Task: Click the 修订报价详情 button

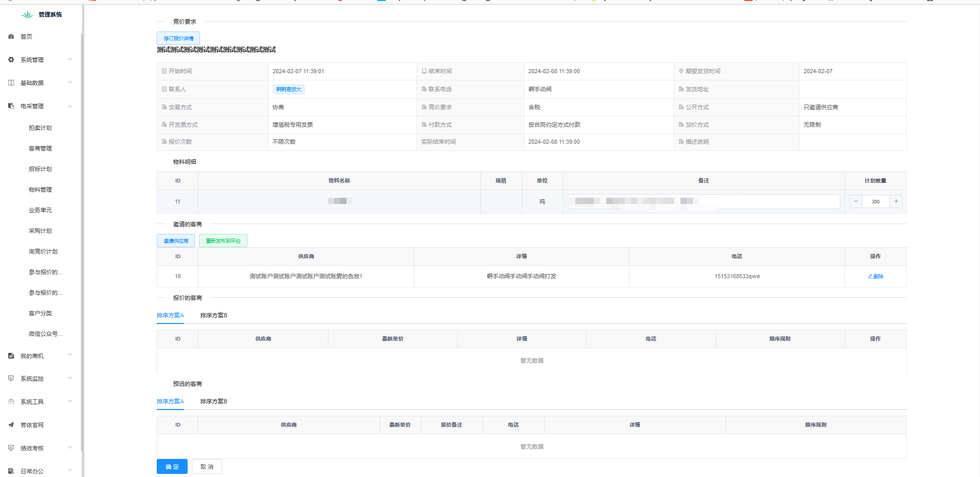Action: pos(178,38)
